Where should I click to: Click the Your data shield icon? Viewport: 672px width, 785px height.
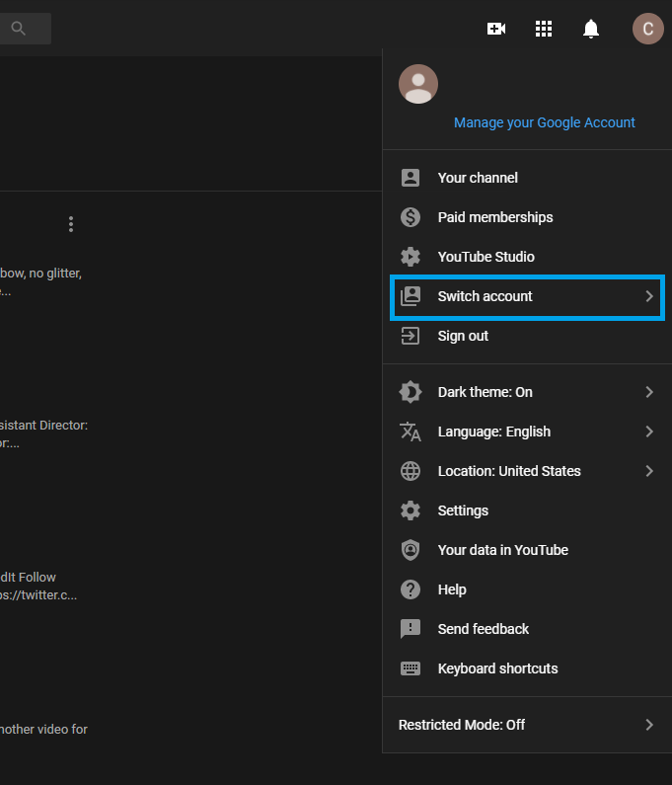click(411, 550)
